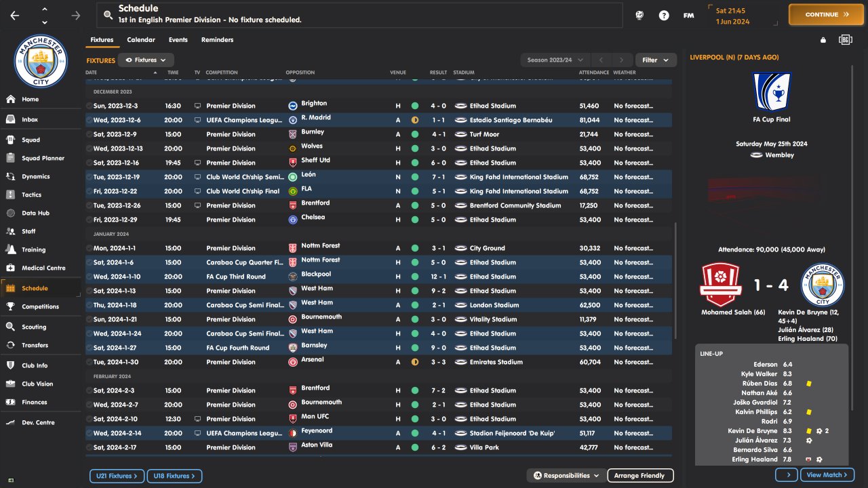Click the Arrange Friendly button

[x=639, y=476]
